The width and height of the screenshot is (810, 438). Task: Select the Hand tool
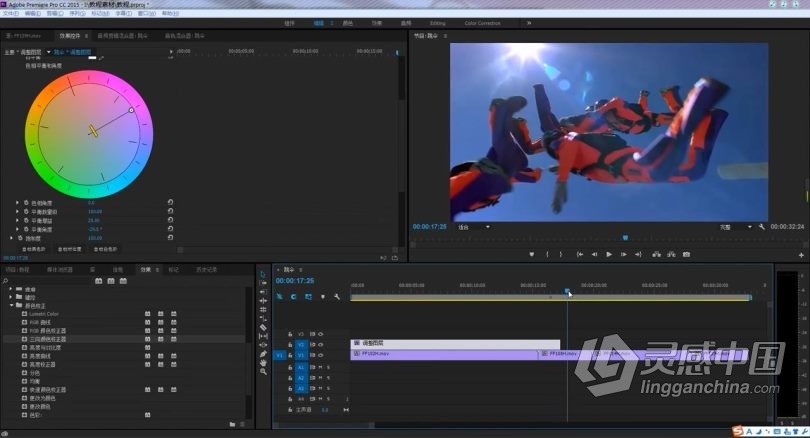[263, 362]
